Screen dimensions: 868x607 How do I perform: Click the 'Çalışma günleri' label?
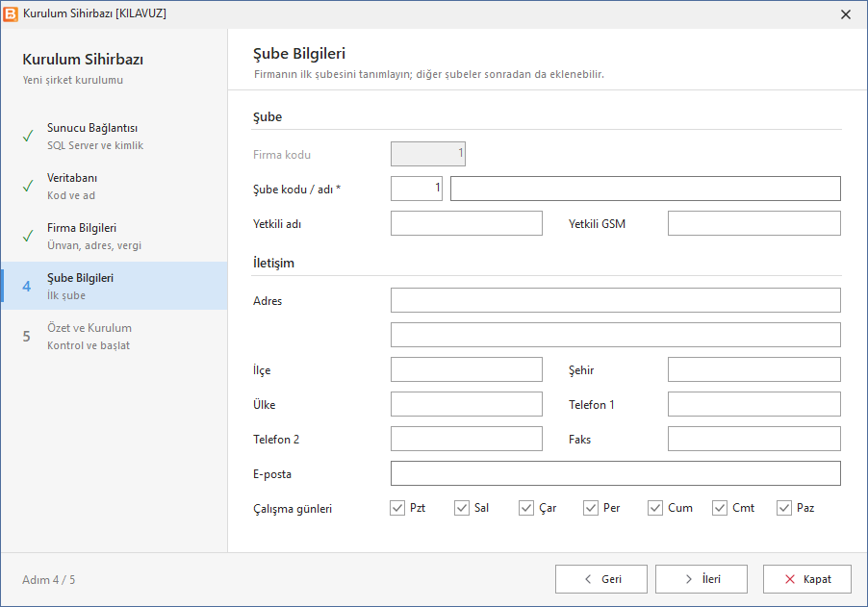coord(293,509)
